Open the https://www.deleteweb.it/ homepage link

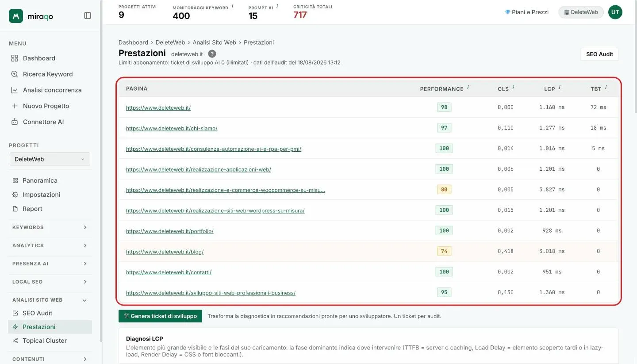(158, 107)
